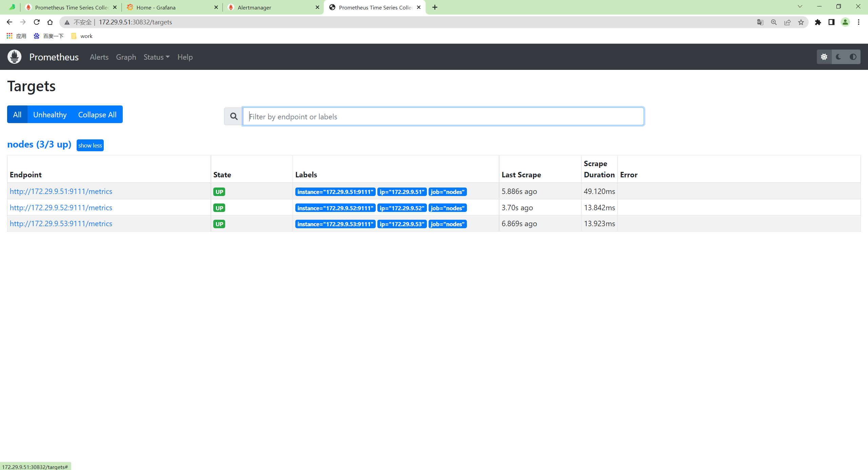Open the 172.29.9.52:9111 metrics endpoint link
This screenshot has width=868, height=470.
click(61, 208)
